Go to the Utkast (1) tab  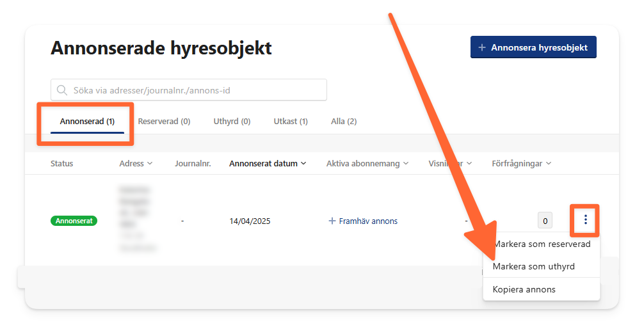(291, 122)
